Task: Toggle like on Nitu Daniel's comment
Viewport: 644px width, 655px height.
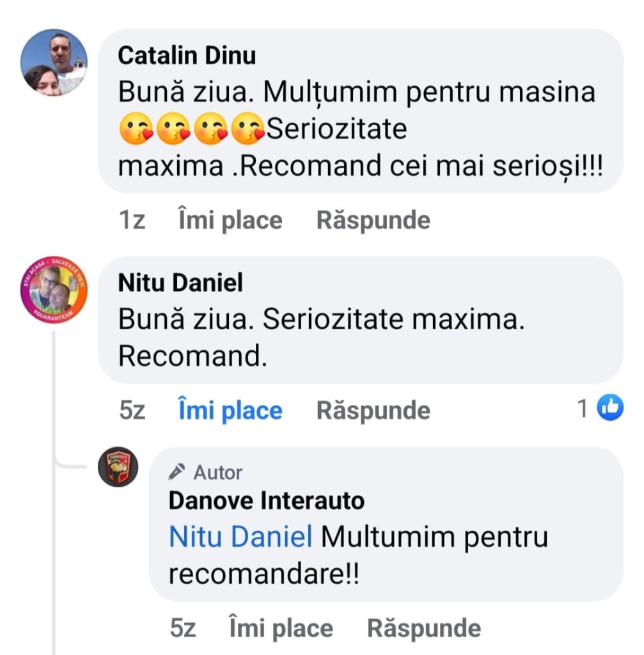Action: pyautogui.click(x=230, y=411)
